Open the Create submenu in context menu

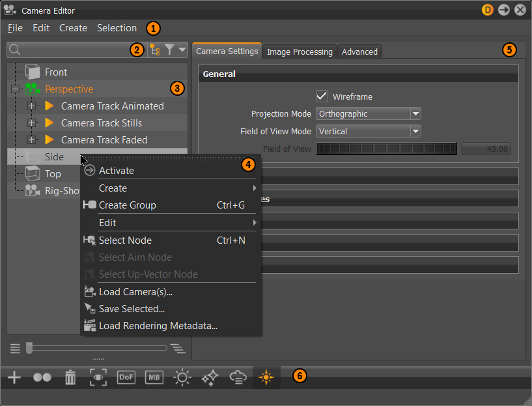click(x=171, y=188)
